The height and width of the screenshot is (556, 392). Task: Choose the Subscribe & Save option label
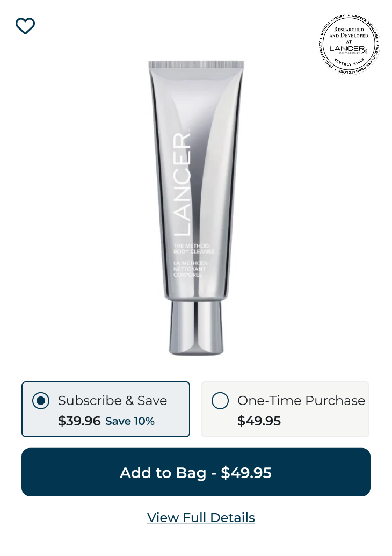coord(112,401)
